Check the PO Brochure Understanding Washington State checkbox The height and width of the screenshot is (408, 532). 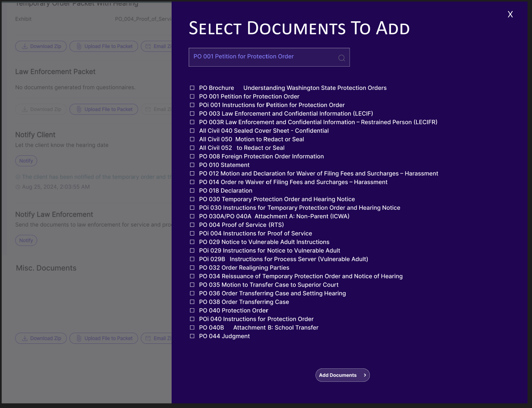coord(192,88)
